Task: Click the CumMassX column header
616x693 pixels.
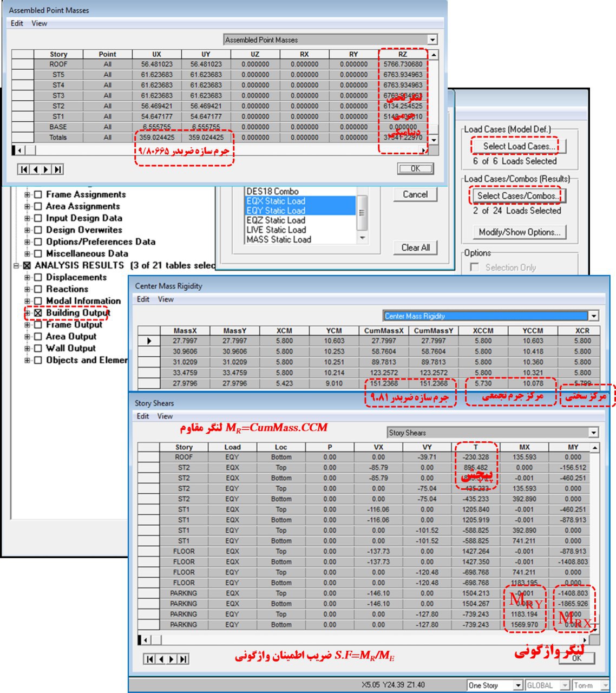Action: [x=384, y=331]
